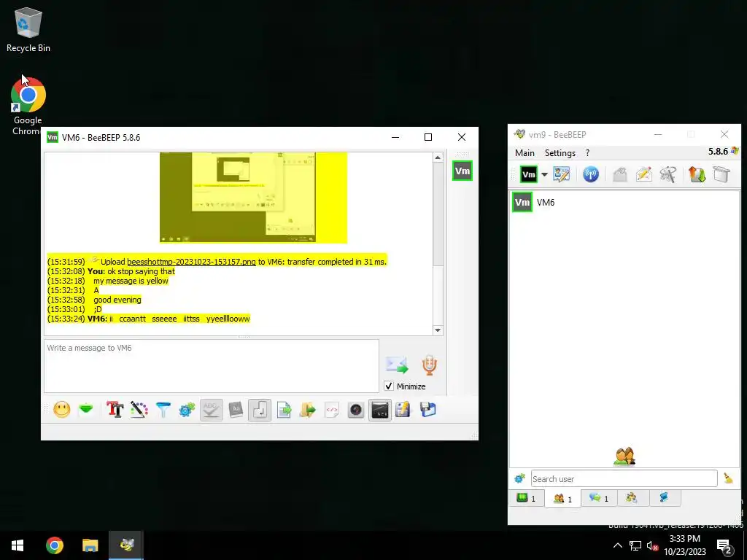The height and width of the screenshot is (560, 747).
Task: Click the camera screenshot icon
Action: 356,410
